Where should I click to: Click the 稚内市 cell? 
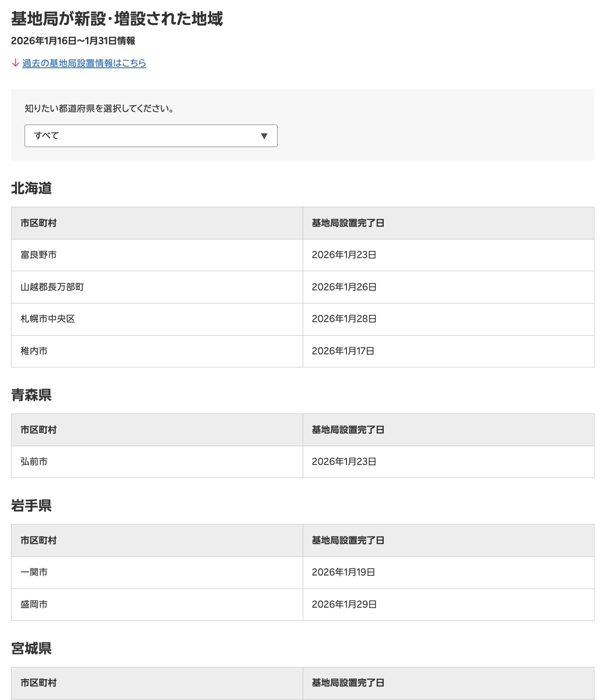point(157,351)
